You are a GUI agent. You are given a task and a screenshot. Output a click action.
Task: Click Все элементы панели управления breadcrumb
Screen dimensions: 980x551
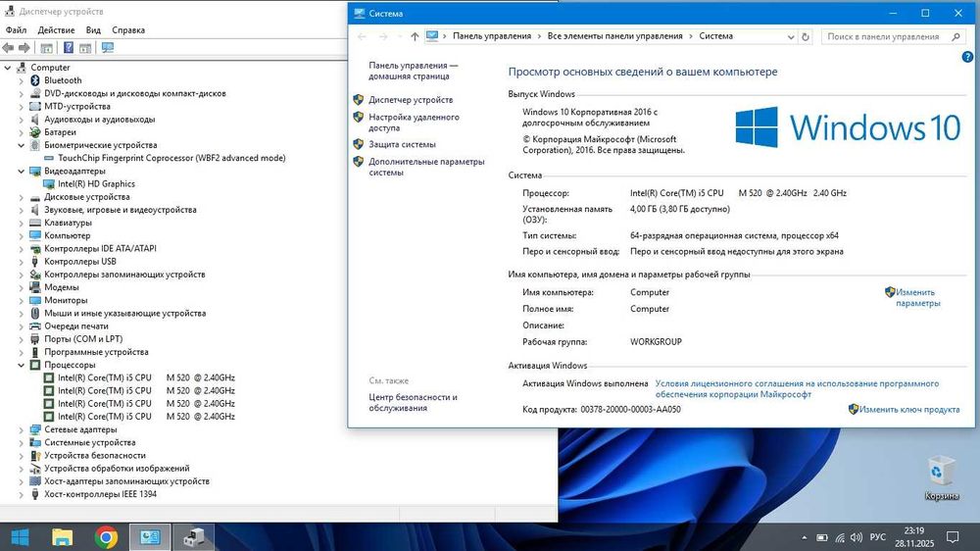point(615,36)
